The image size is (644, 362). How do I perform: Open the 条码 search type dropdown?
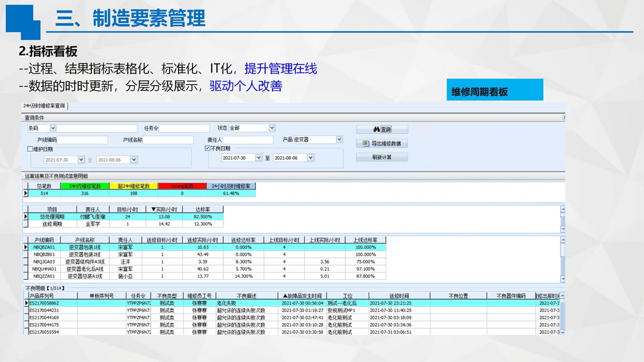point(53,128)
